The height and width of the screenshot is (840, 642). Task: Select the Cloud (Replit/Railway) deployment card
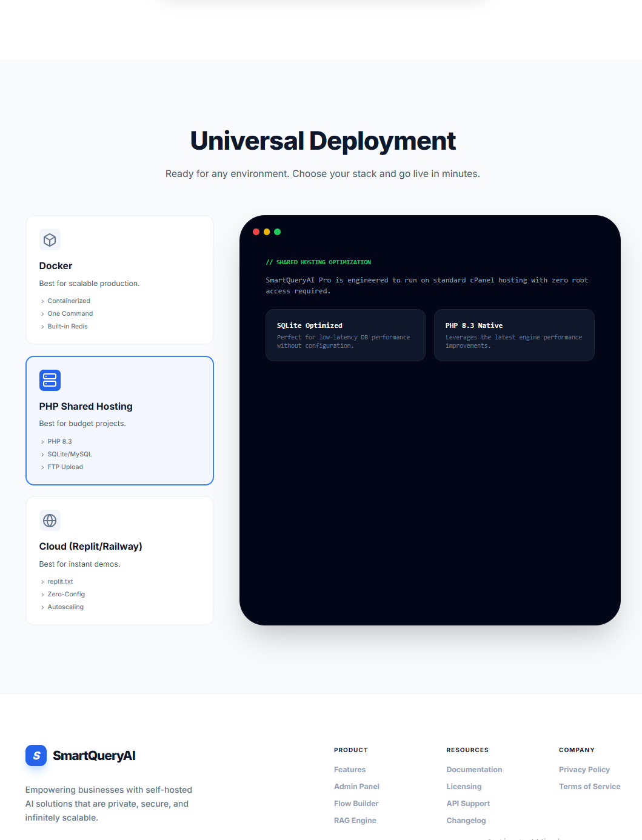click(119, 561)
